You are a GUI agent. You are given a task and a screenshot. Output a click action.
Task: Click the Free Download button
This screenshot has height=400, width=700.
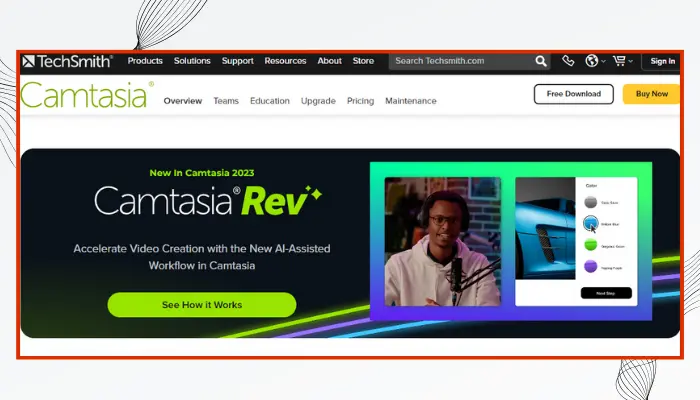click(574, 94)
